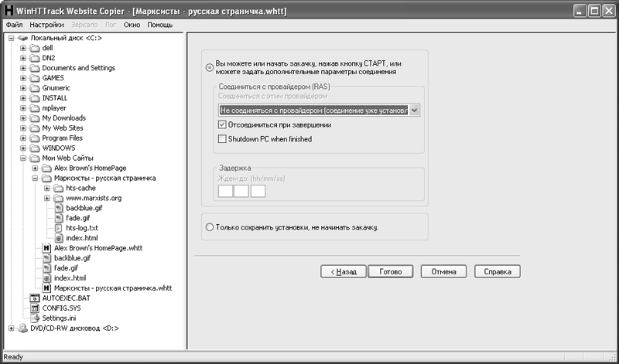Expand the Program Files folder node

pos(23,138)
